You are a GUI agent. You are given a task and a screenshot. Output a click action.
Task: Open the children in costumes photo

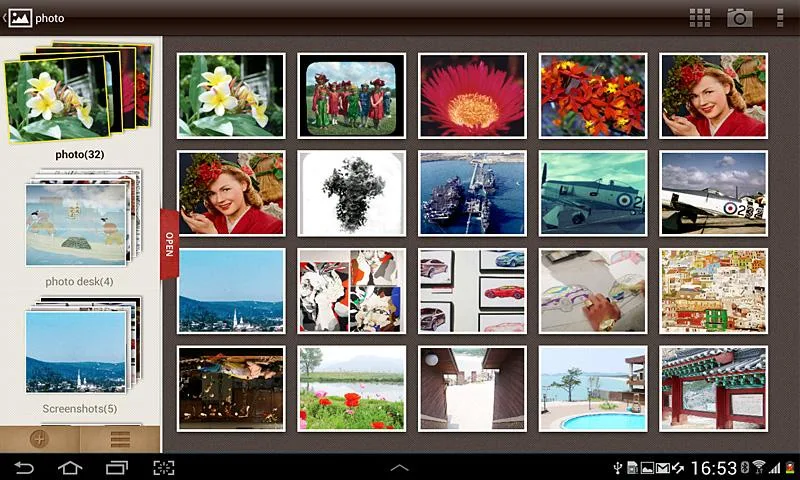click(x=352, y=96)
